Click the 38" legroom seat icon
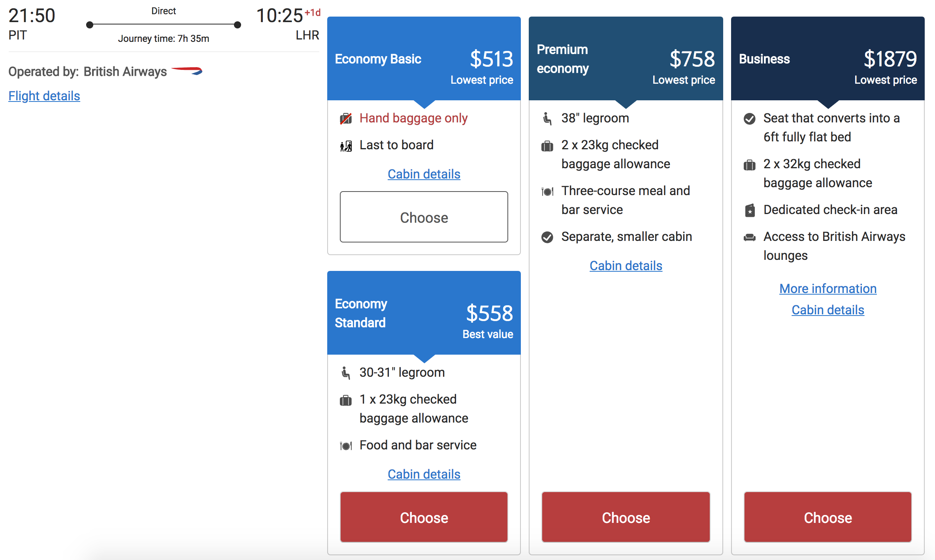 547,118
